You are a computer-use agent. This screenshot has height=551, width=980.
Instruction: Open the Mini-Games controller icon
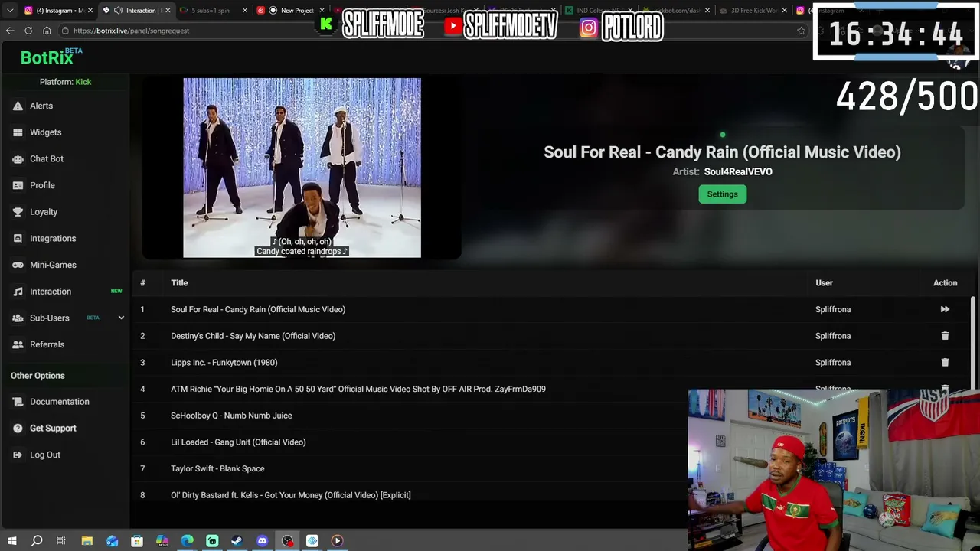click(x=18, y=265)
